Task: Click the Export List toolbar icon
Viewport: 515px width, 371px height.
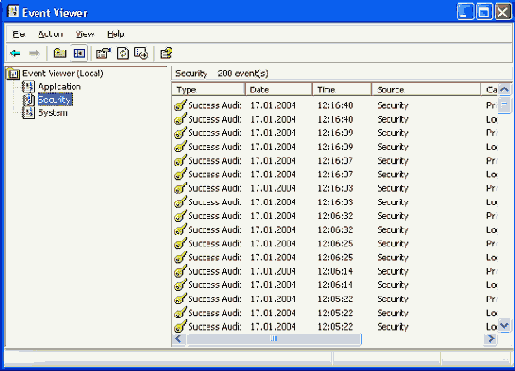Action: 141,53
